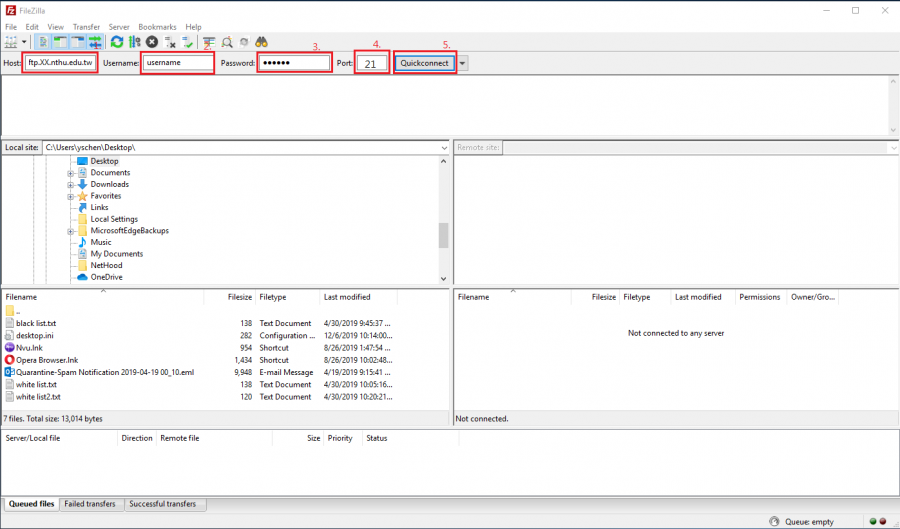
Task: Expand the Local site path dropdown
Action: (x=444, y=148)
